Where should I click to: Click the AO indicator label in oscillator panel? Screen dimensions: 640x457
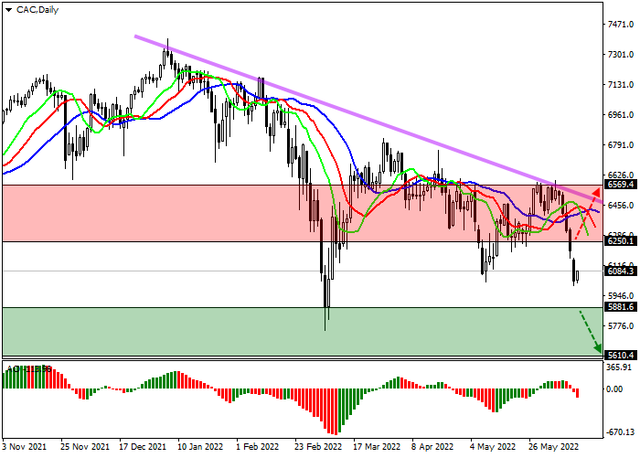point(29,368)
